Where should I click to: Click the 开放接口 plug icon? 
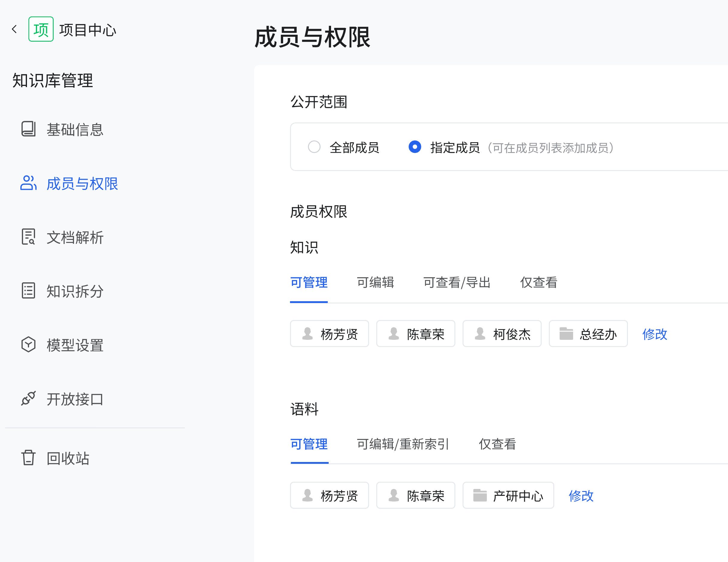coord(28,399)
